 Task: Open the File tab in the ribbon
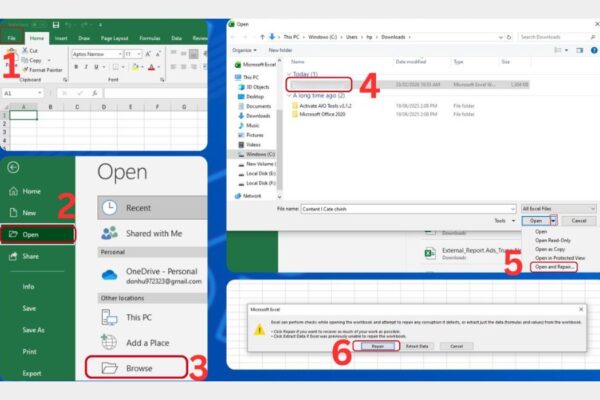pyautogui.click(x=12, y=38)
